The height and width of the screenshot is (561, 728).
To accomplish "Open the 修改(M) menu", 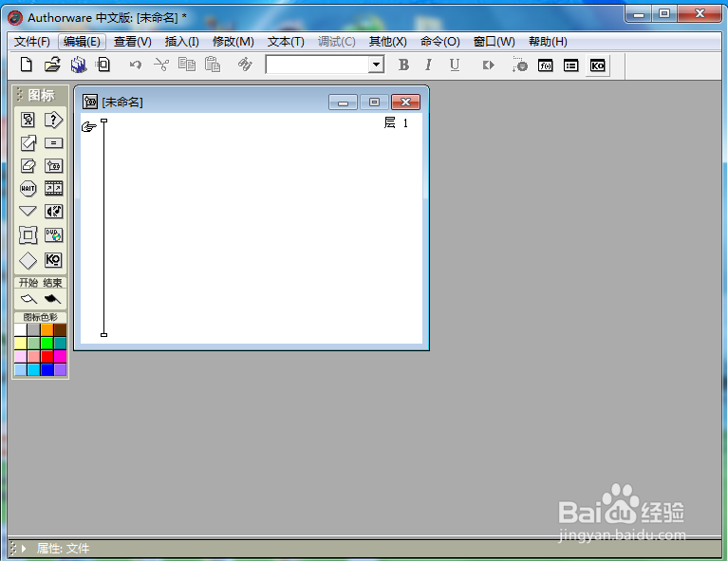I will click(x=233, y=42).
